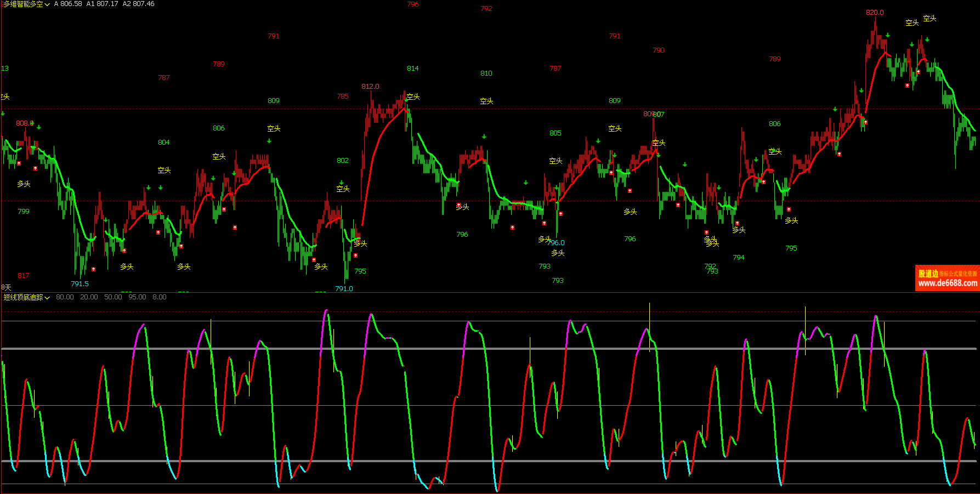
Task: Click the 股道边 logo in the watermark
Action: [x=928, y=274]
